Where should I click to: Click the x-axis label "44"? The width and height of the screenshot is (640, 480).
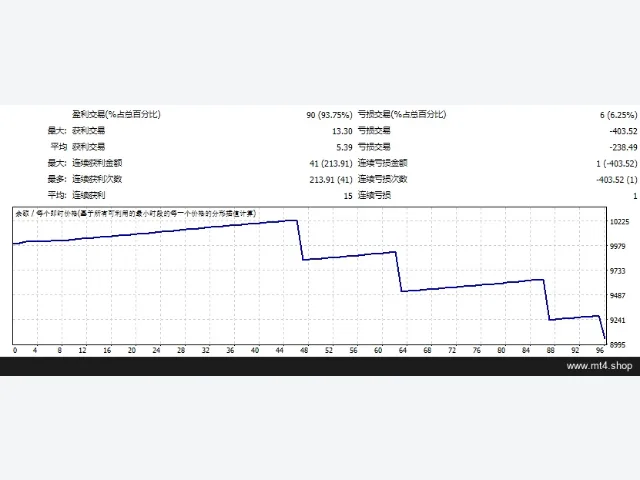pyautogui.click(x=280, y=350)
